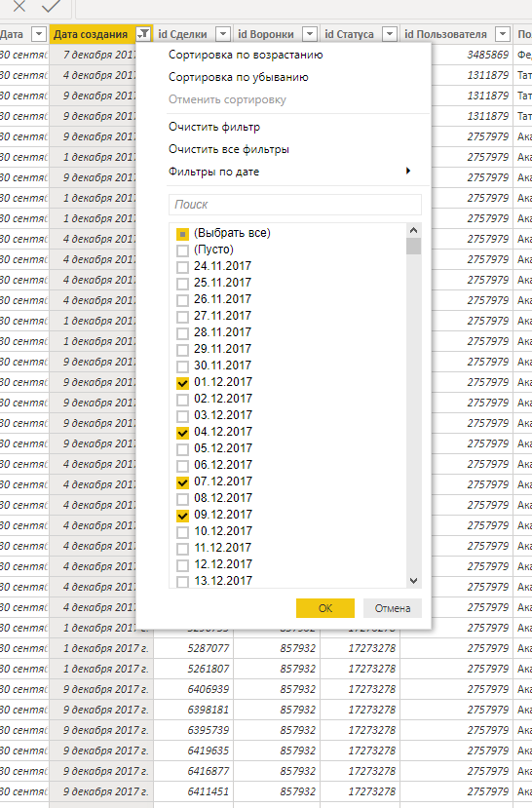The image size is (532, 808).
Task: Select the id Пользователя column header
Action: click(445, 34)
